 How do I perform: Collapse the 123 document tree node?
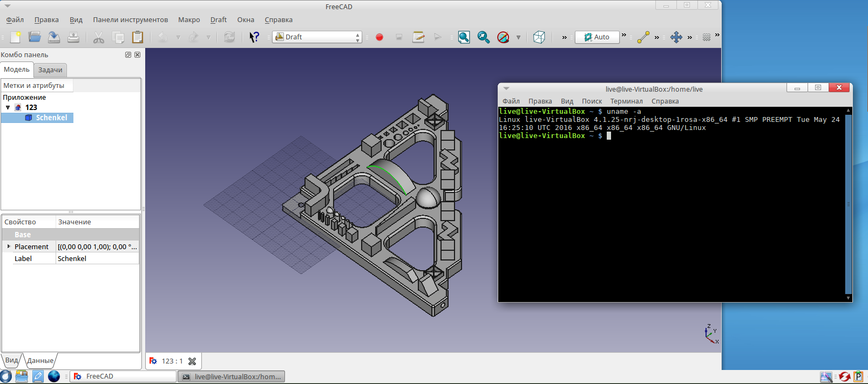(x=8, y=107)
